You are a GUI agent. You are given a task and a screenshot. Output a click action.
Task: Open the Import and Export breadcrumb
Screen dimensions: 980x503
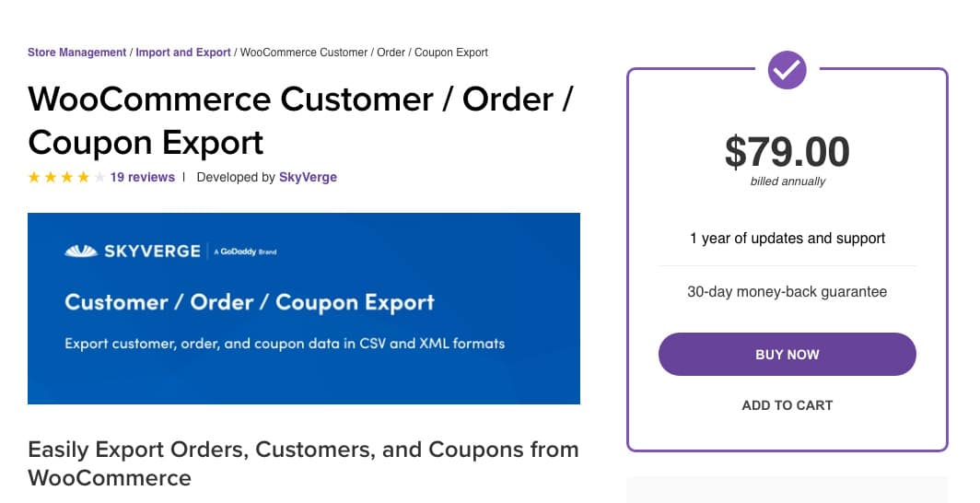click(x=183, y=53)
